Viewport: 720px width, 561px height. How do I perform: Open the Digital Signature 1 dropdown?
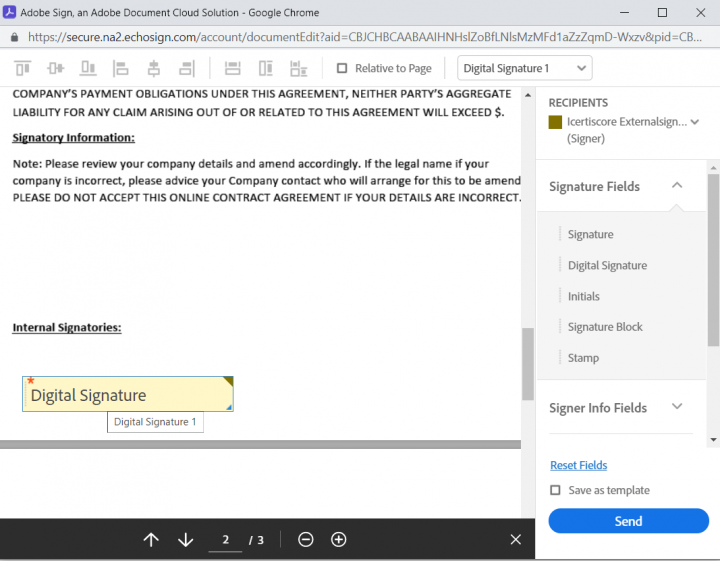(x=524, y=68)
